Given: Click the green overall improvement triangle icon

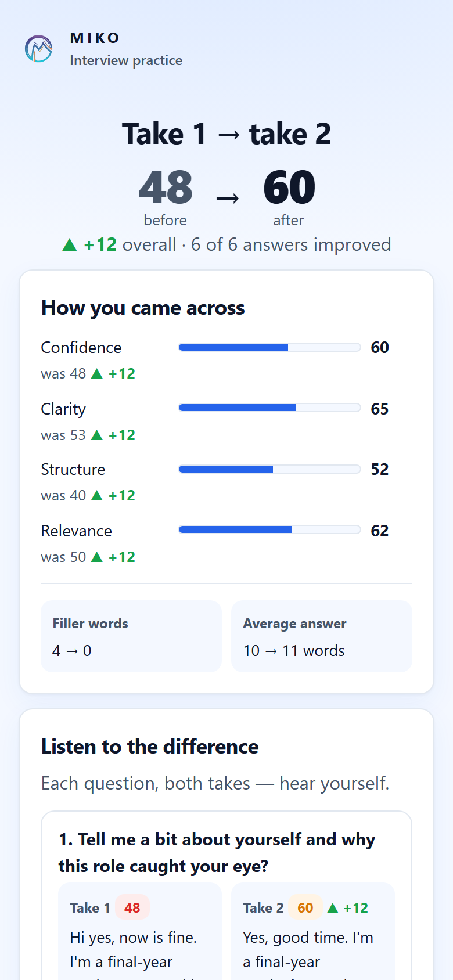Looking at the screenshot, I should pyautogui.click(x=70, y=245).
